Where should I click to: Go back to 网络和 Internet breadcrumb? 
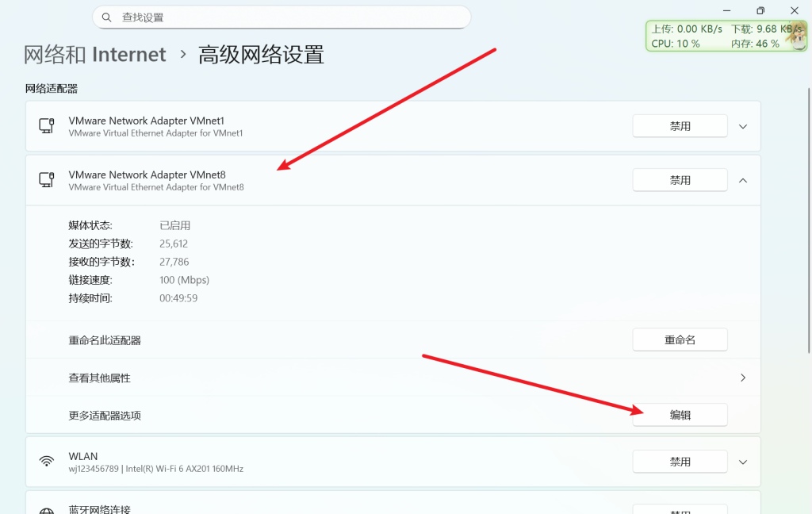[x=95, y=55]
